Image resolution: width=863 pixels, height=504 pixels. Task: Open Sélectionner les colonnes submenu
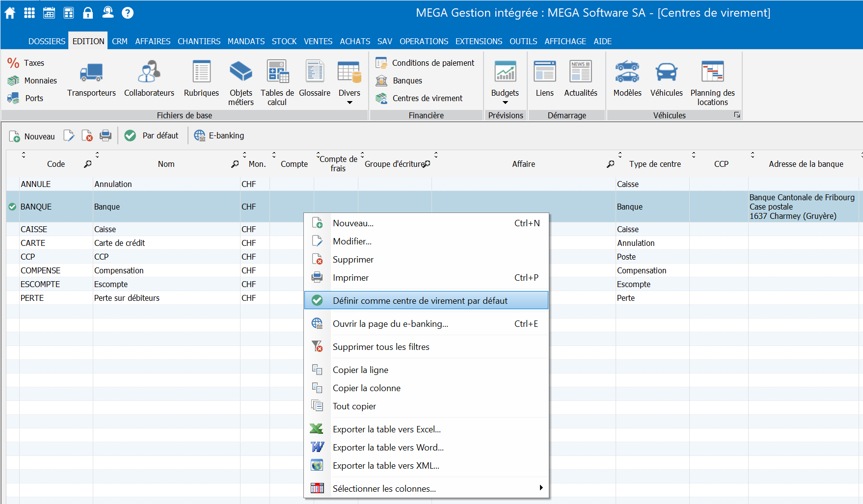[426, 488]
